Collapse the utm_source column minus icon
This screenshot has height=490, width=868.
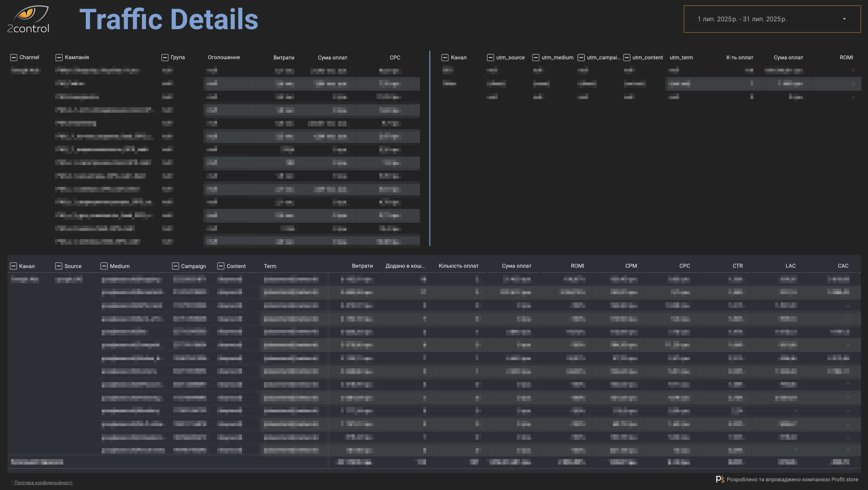pos(490,58)
